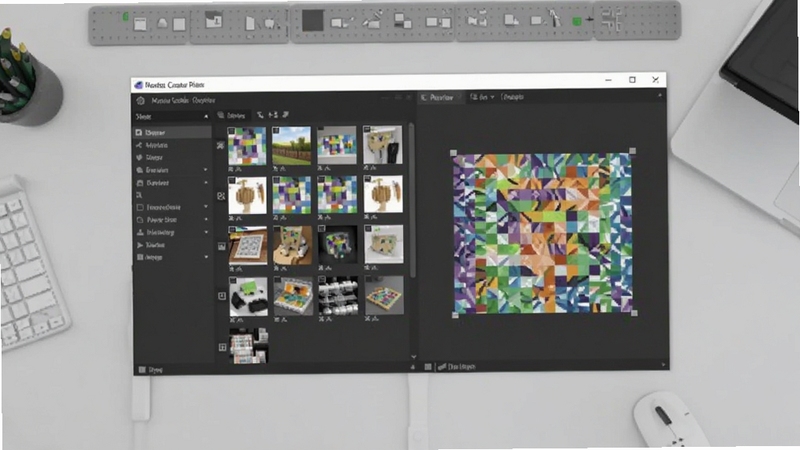The height and width of the screenshot is (450, 800).
Task: Pick the dark gray square swatch in the top strip
Action: click(312, 21)
